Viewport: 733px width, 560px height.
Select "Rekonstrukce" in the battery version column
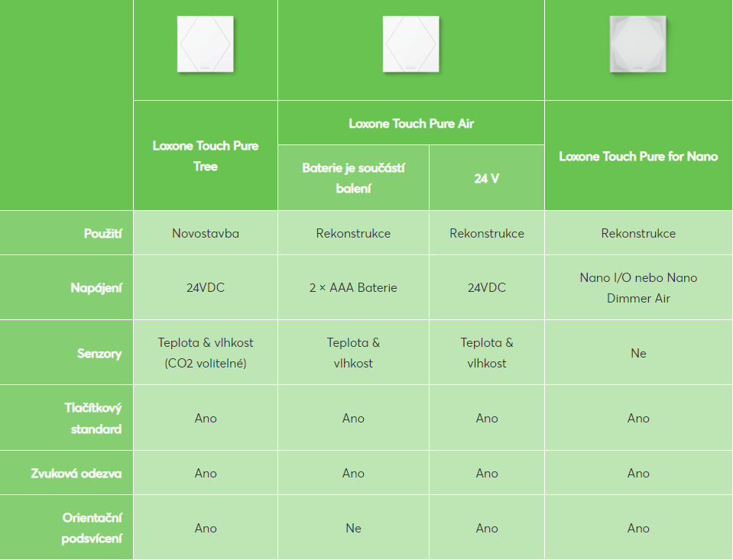[353, 233]
